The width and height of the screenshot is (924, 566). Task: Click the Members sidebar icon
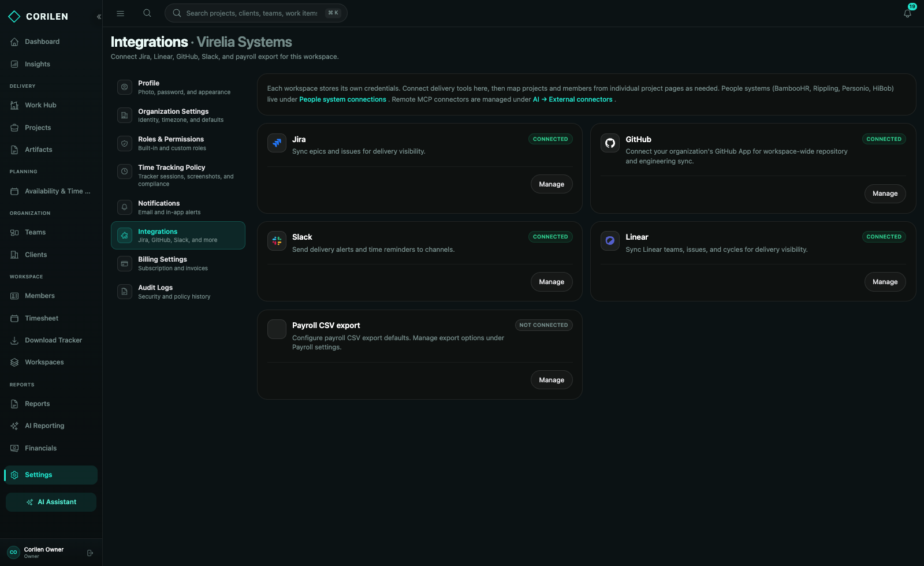pyautogui.click(x=14, y=296)
